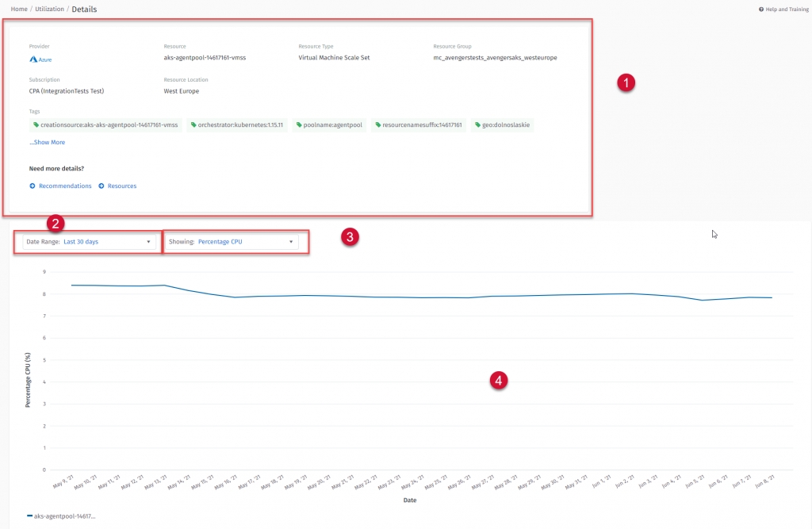Go to Home in the breadcrumb
Viewport: 812px width, 529px height.
coord(18,9)
